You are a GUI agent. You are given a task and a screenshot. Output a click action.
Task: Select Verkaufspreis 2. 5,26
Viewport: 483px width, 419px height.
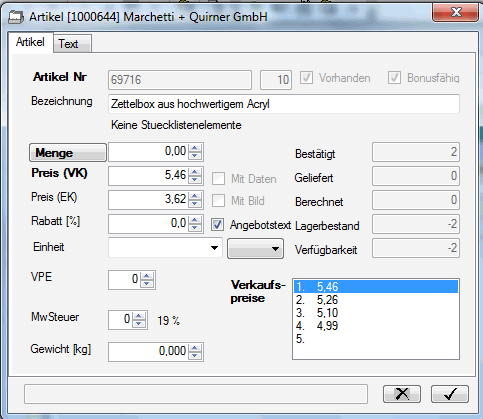[x=376, y=300]
